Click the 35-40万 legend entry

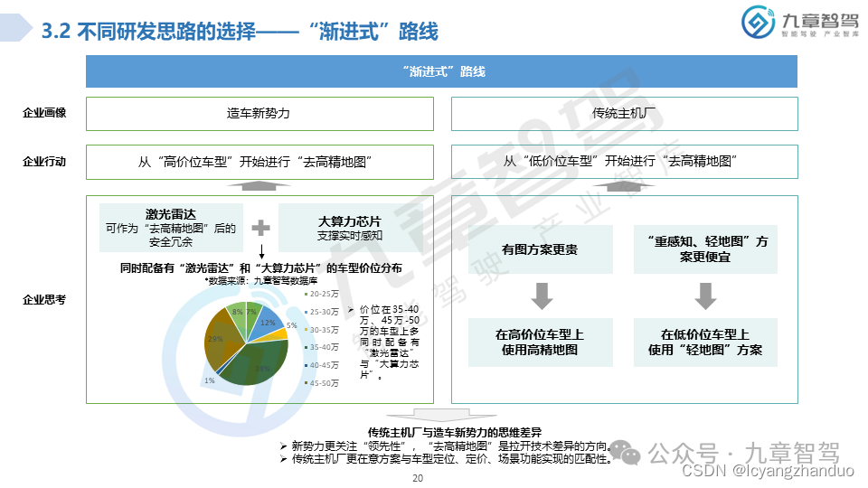(321, 347)
